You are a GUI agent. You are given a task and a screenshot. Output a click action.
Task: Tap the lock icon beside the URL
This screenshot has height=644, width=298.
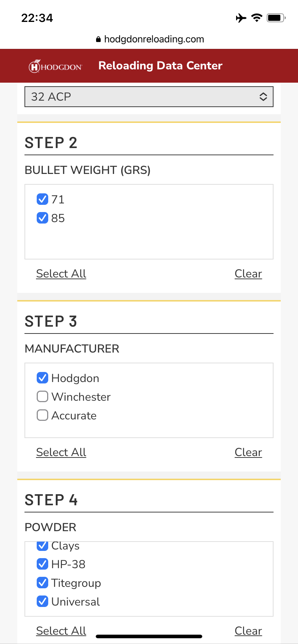[99, 40]
